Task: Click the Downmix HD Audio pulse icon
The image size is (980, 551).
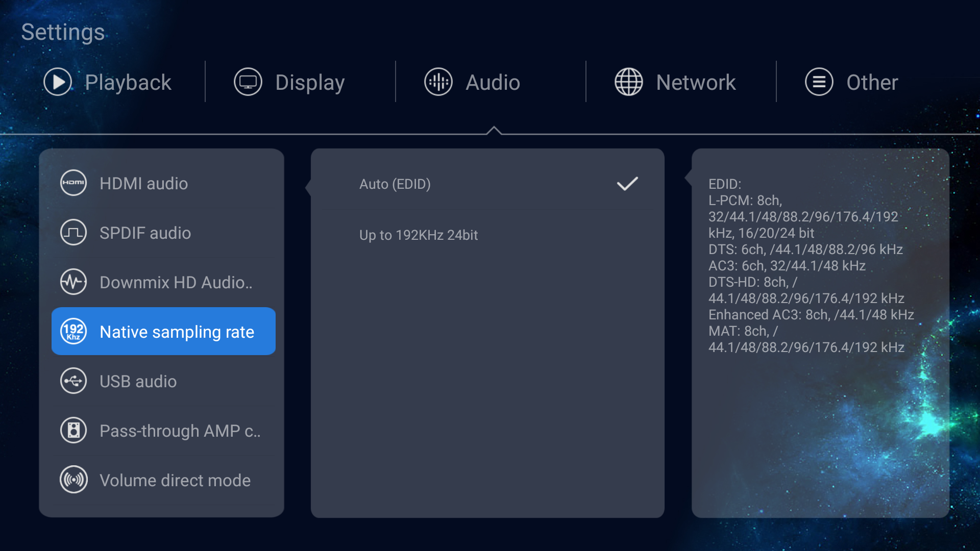Action: 73,282
